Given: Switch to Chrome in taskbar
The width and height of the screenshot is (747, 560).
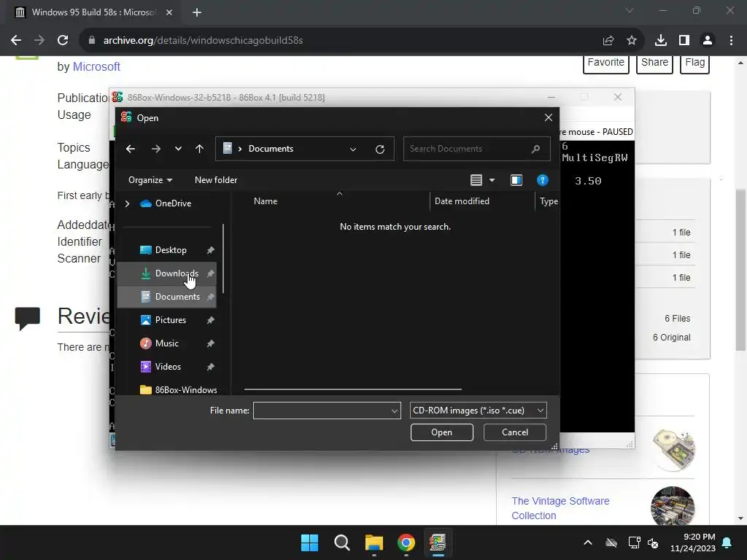Looking at the screenshot, I should coord(406,542).
